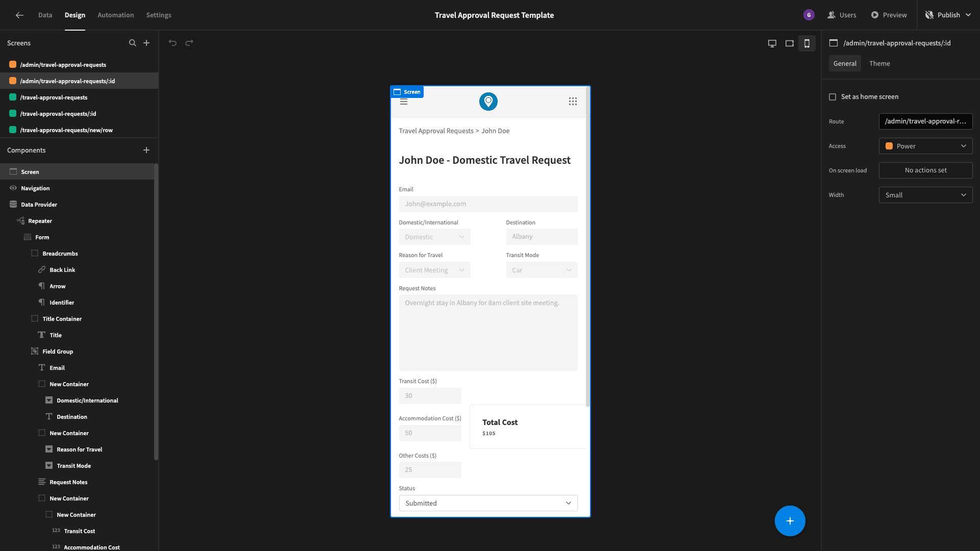Viewport: 980px width, 551px height.
Task: Click the navigation hamburger menu icon
Action: tap(403, 101)
